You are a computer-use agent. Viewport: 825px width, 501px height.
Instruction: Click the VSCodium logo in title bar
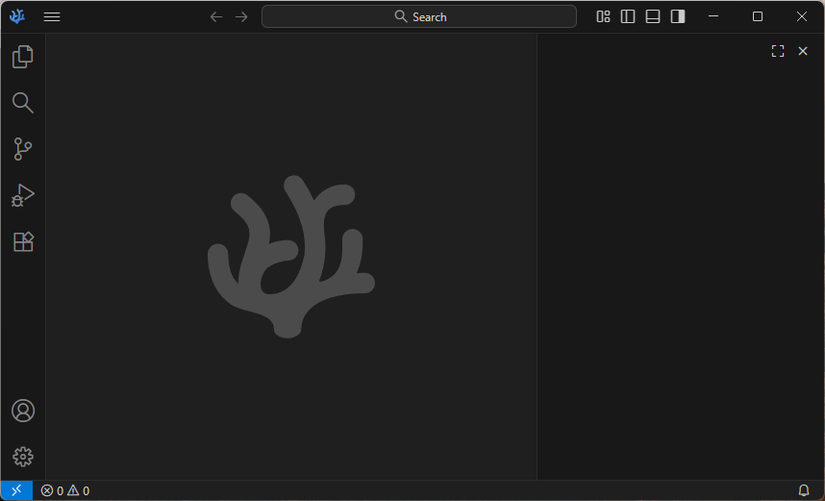tap(17, 17)
